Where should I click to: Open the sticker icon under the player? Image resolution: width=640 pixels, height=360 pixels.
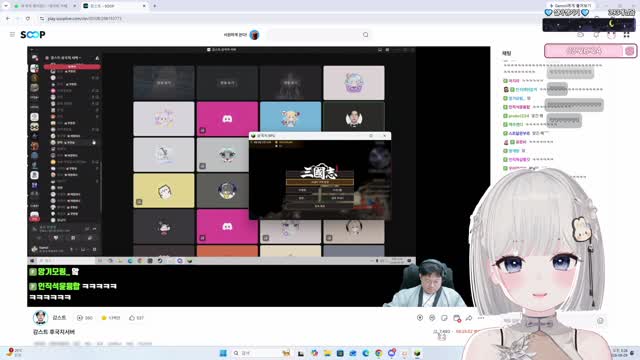(x=444, y=318)
